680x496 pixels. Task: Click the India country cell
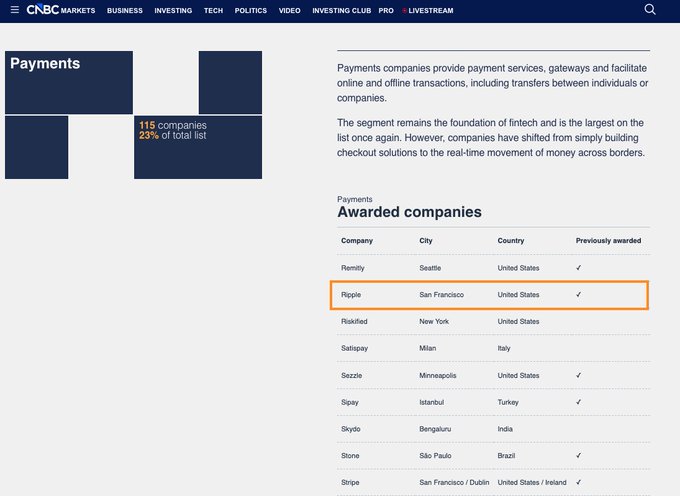(x=505, y=429)
